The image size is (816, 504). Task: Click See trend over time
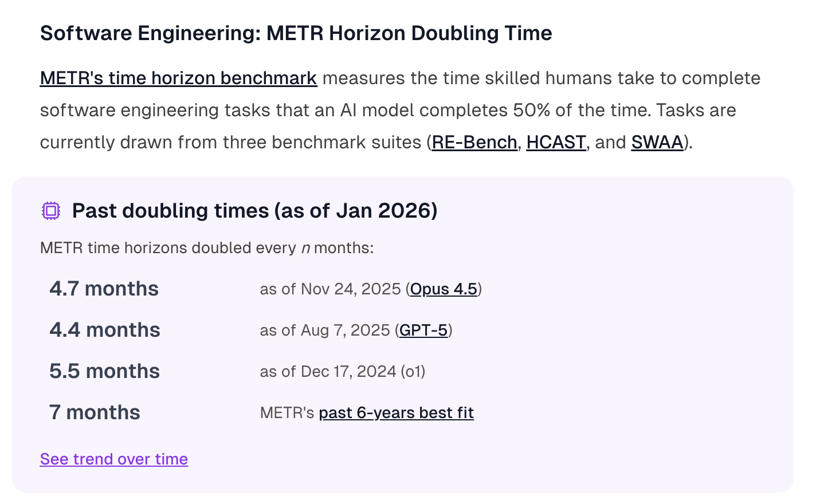tap(114, 459)
